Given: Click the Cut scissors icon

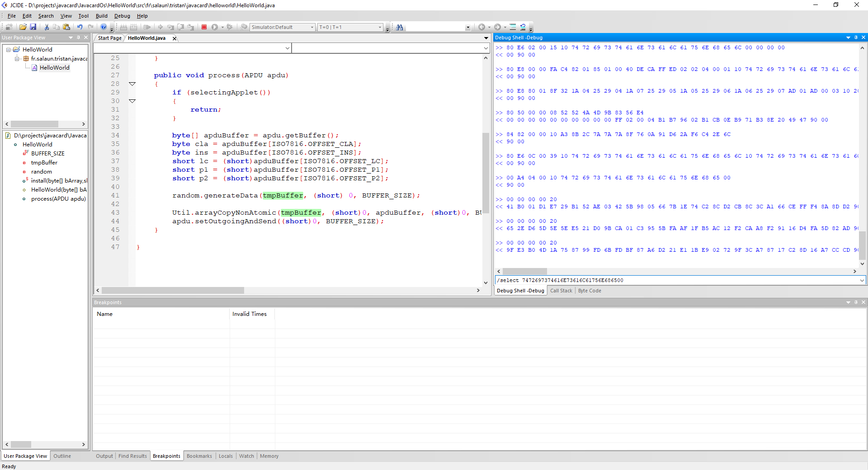Looking at the screenshot, I should pos(47,27).
